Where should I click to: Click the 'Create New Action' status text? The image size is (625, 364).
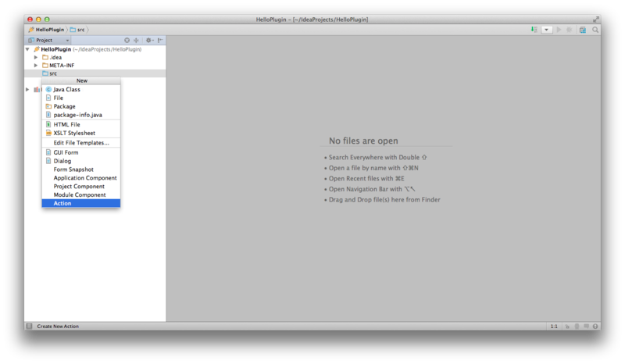(58, 327)
